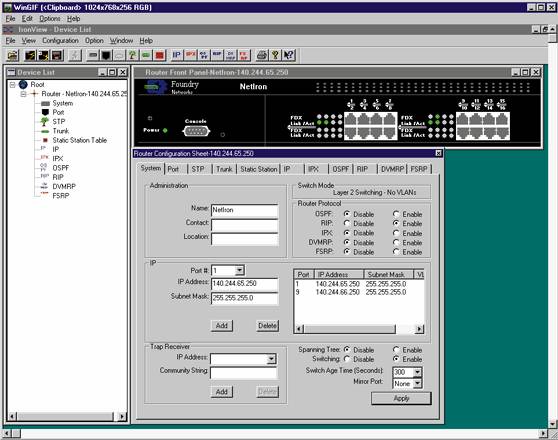Open the Mirror Port dropdown
Viewport: 558px width, 440px height.
pyautogui.click(x=417, y=383)
